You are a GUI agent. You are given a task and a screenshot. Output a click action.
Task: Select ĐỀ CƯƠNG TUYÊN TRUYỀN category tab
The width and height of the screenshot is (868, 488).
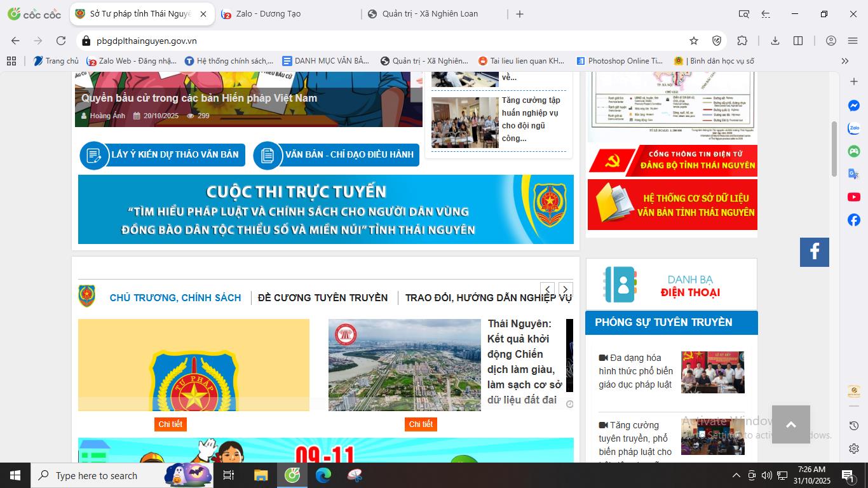pyautogui.click(x=323, y=297)
